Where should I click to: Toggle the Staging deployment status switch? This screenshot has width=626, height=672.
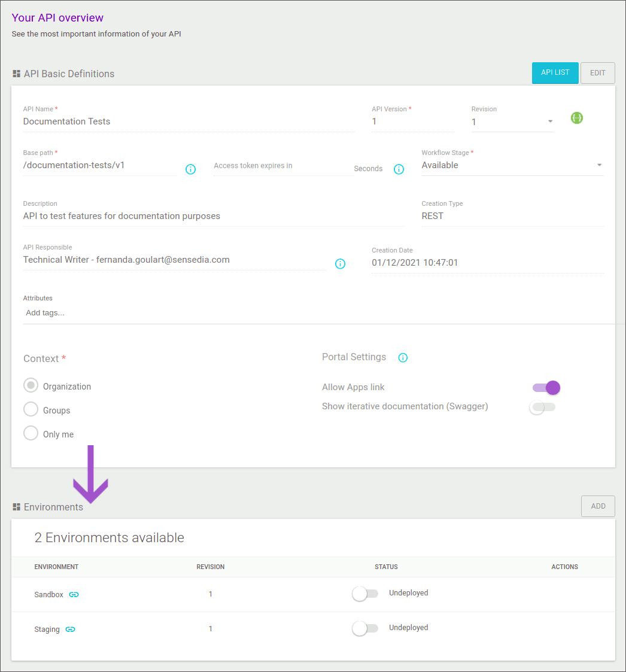tap(364, 628)
